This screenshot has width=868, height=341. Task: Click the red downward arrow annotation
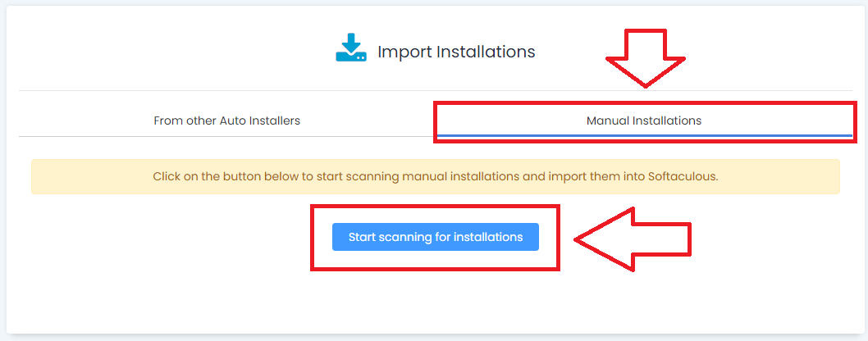(x=646, y=57)
